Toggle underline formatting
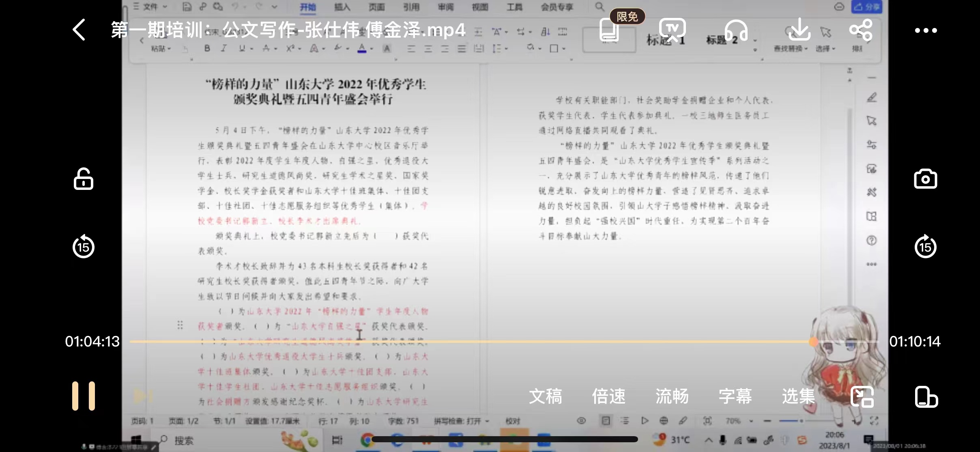 242,49
